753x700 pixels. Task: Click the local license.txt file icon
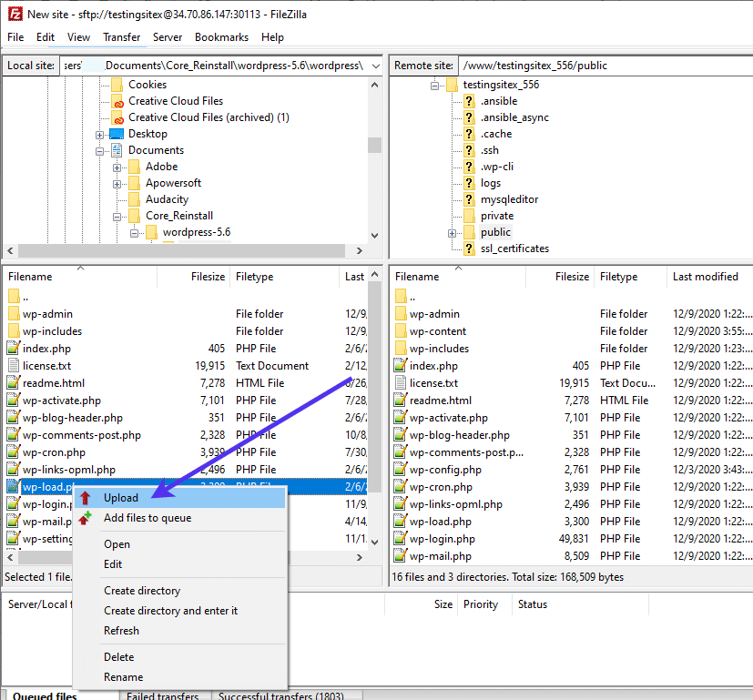(14, 366)
